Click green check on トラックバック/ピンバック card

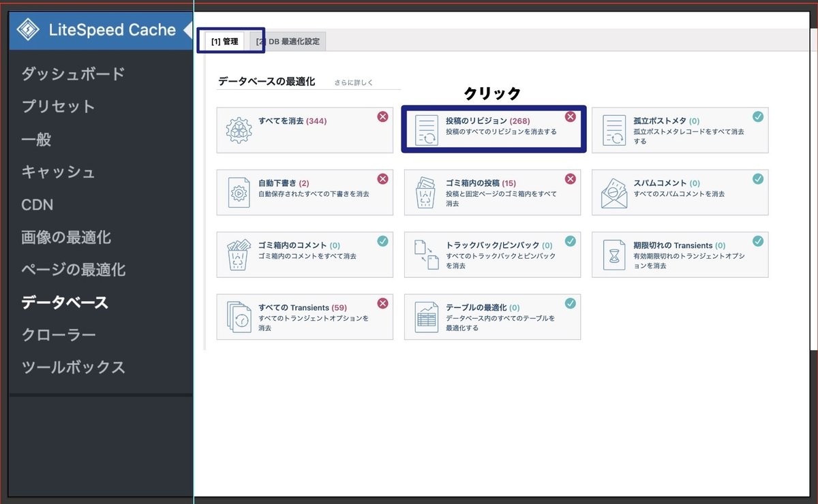[x=571, y=240]
